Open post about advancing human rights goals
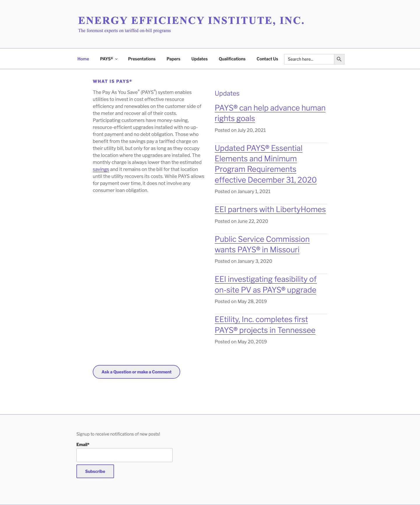 [x=270, y=113]
